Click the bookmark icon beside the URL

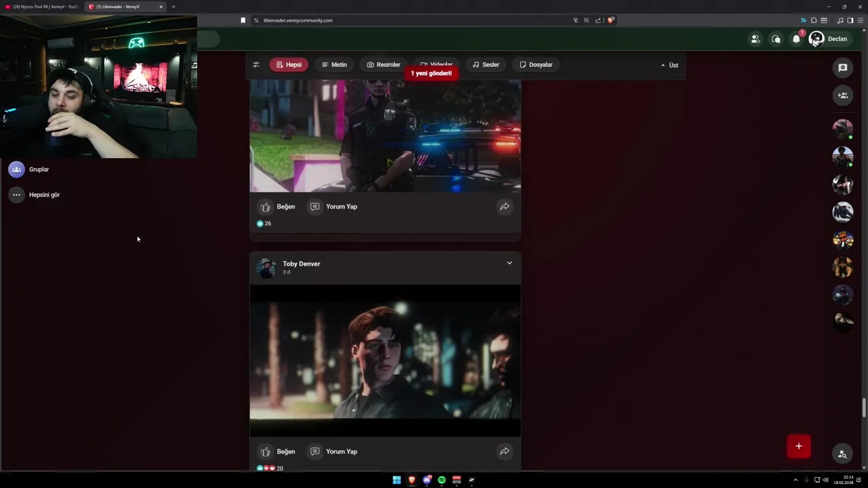click(243, 20)
